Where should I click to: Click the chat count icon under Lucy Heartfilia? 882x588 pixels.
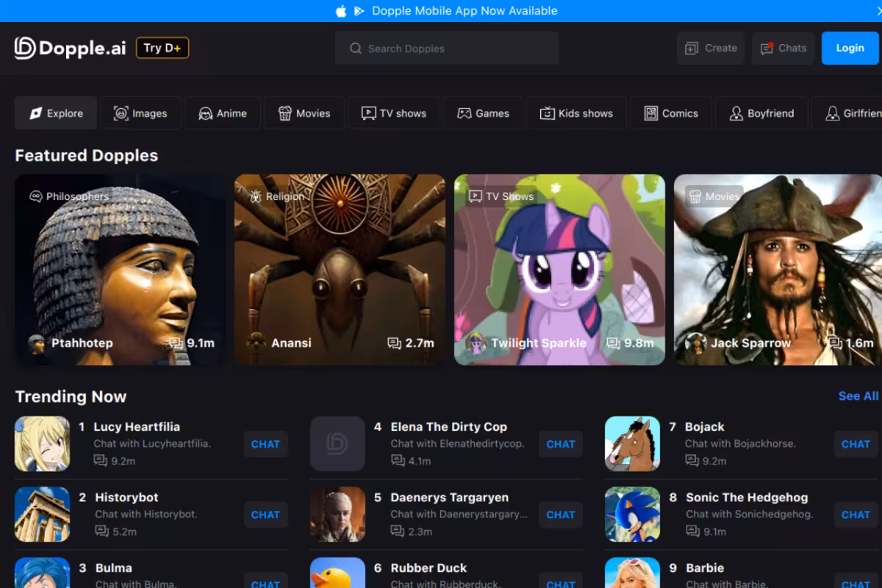[x=101, y=461]
